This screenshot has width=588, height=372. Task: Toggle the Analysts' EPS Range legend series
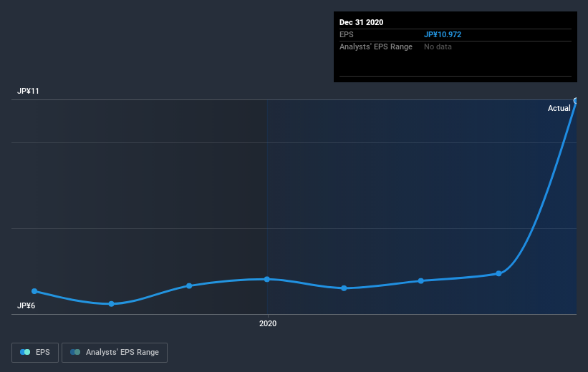(115, 352)
